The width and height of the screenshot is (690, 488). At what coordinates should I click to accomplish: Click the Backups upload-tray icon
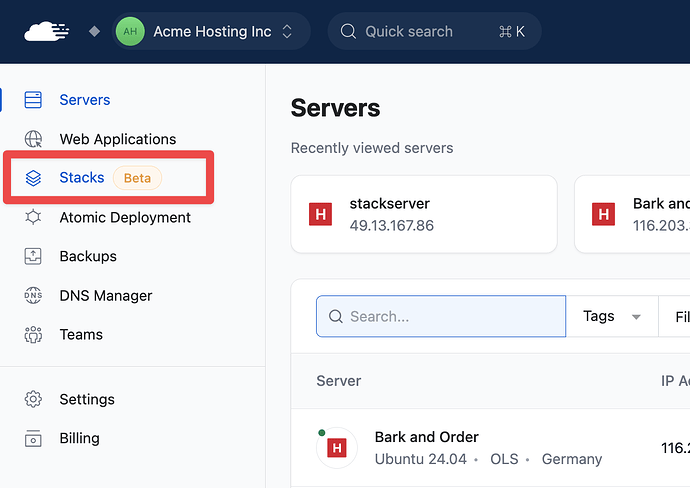(x=33, y=256)
